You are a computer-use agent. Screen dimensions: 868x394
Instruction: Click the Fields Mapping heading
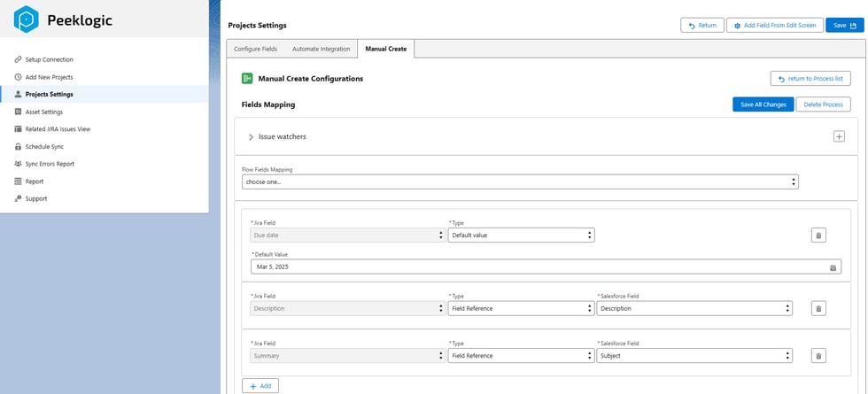pyautogui.click(x=268, y=104)
